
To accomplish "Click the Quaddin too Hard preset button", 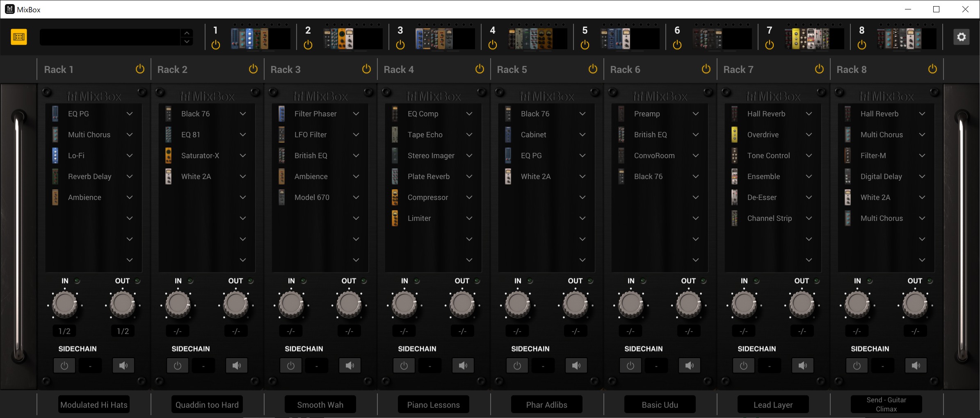I will coord(207,404).
